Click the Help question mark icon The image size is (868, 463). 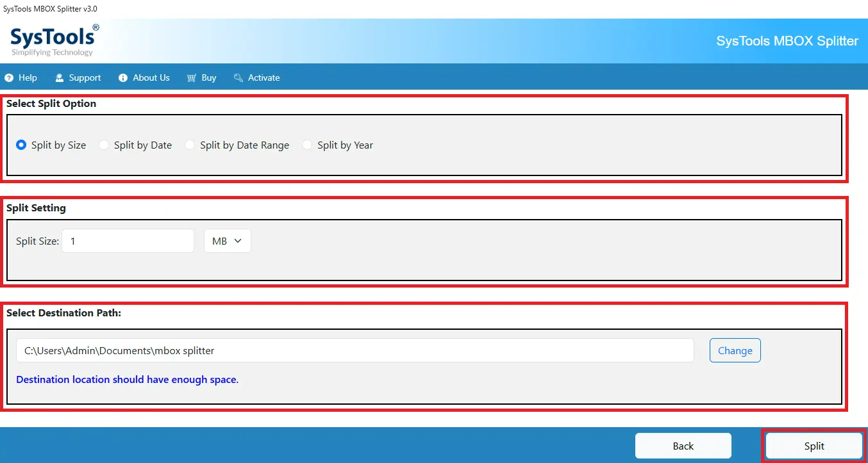(9, 77)
